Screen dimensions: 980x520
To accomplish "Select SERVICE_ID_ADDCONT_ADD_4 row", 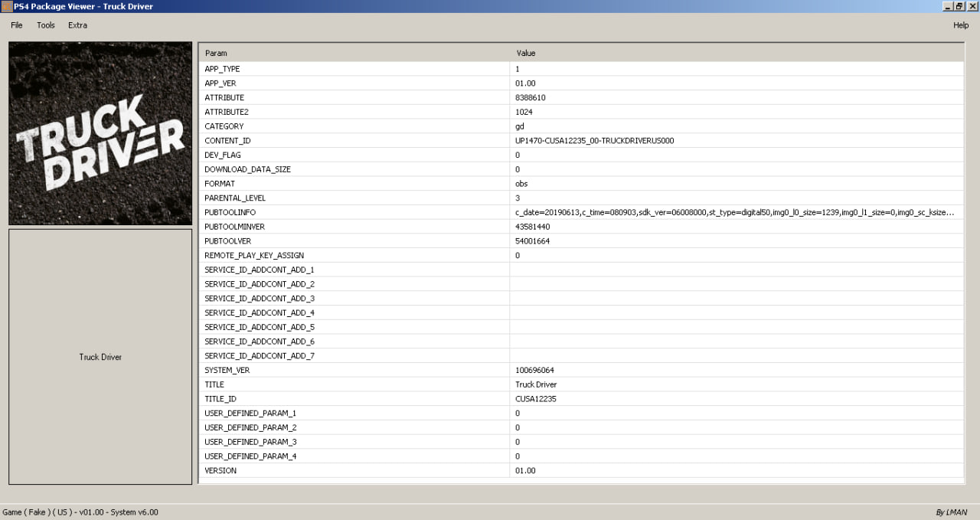I will pos(582,313).
